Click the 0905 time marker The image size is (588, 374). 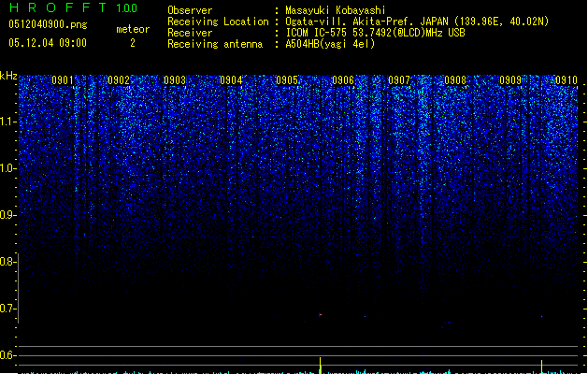(287, 80)
